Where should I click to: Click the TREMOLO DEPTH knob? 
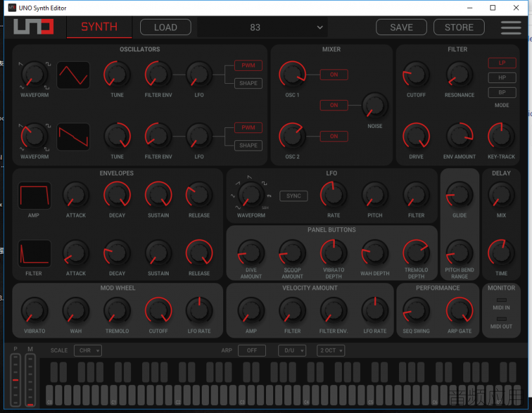point(416,253)
